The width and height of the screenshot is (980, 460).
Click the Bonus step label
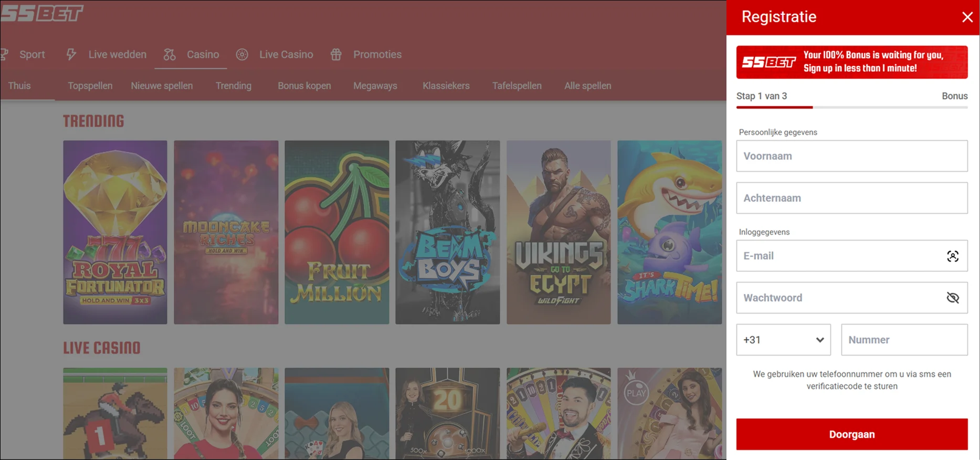tap(955, 96)
